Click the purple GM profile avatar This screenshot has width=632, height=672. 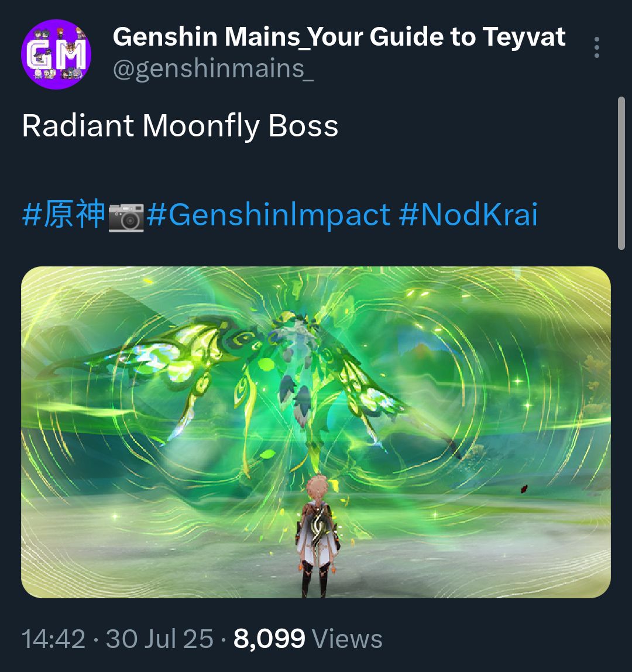pos(56,54)
